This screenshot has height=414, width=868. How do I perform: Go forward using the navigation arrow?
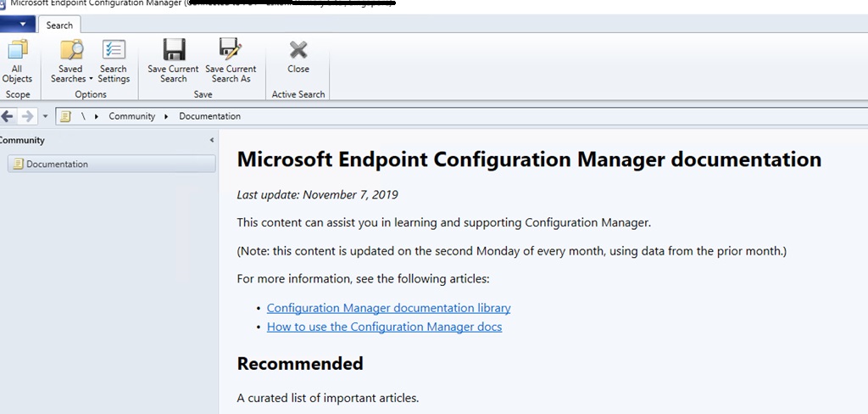[27, 116]
